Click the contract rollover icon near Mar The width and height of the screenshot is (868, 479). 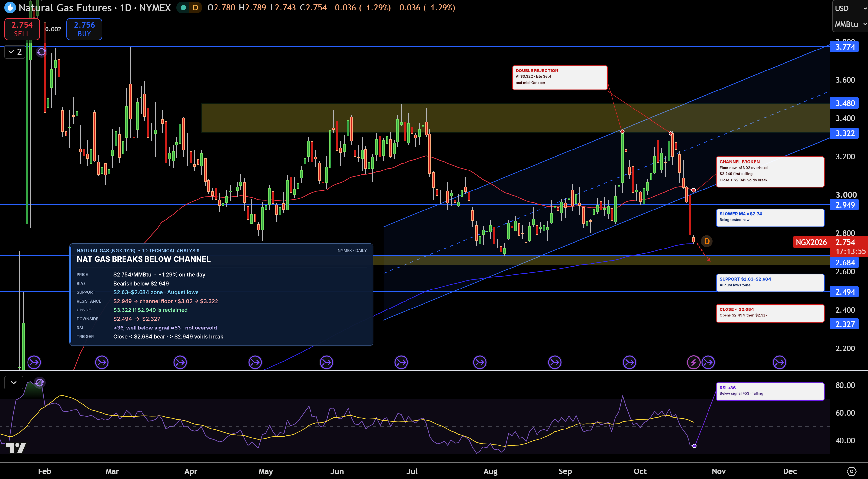tap(102, 362)
